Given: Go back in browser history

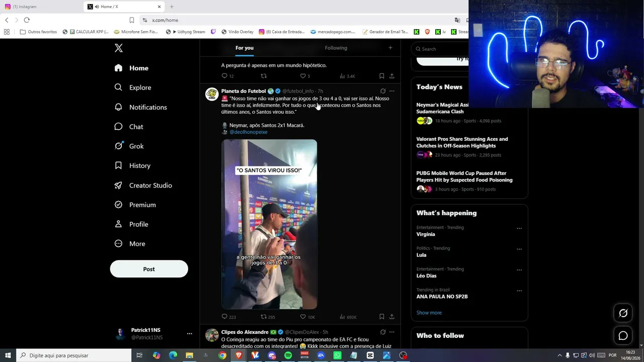Looking at the screenshot, I should point(7,20).
